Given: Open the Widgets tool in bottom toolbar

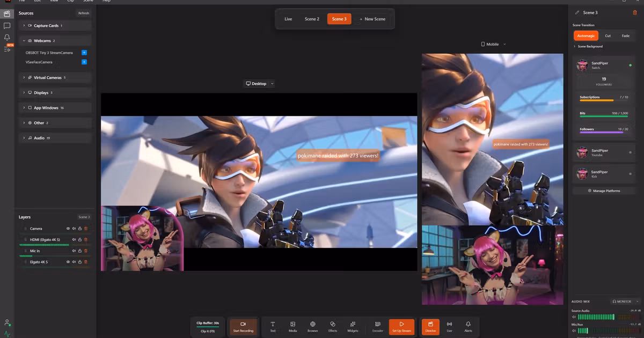Looking at the screenshot, I should pos(353,327).
